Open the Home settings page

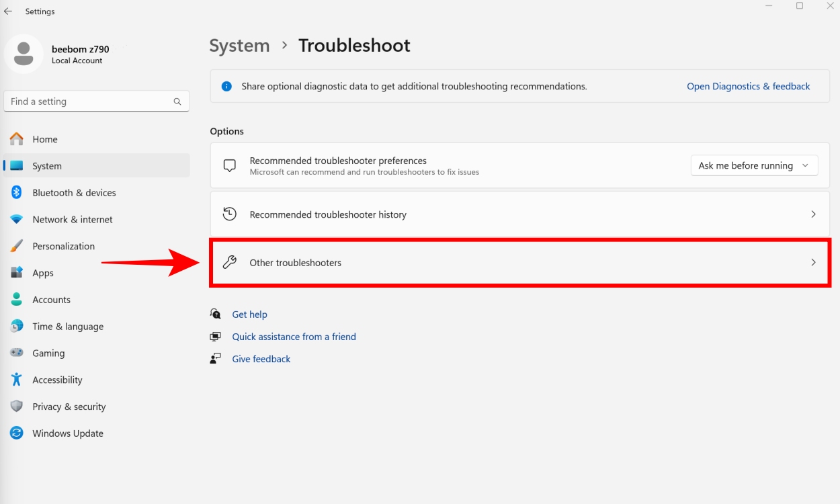[x=44, y=139]
